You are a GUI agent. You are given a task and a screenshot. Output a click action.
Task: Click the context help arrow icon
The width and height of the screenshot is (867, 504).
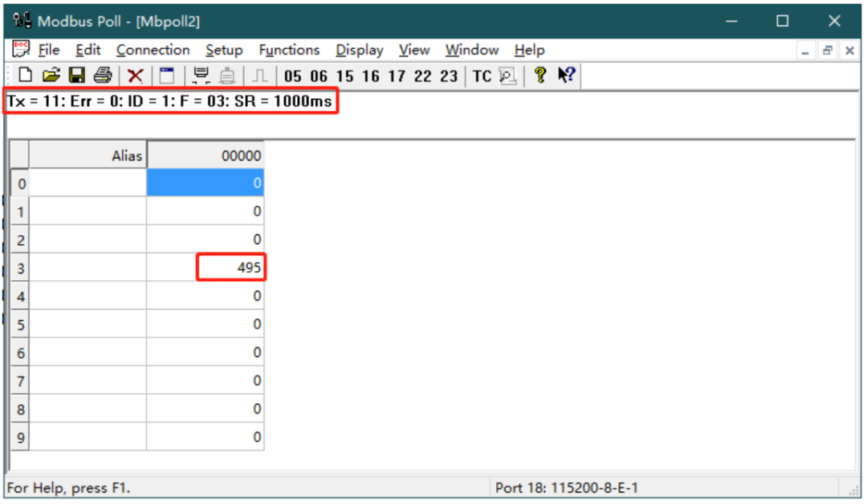click(x=566, y=75)
